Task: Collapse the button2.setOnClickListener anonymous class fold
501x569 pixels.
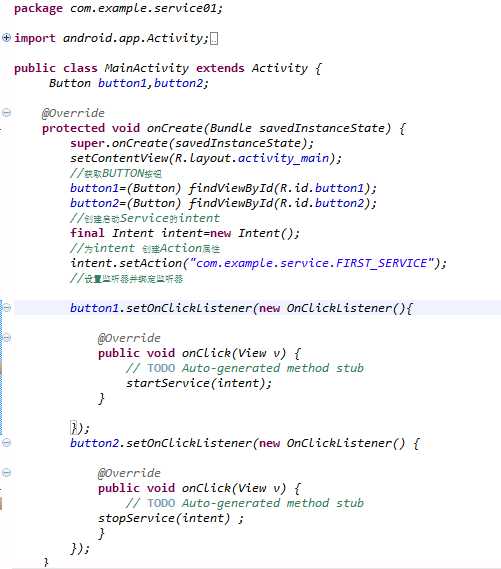Action: coord(6,442)
